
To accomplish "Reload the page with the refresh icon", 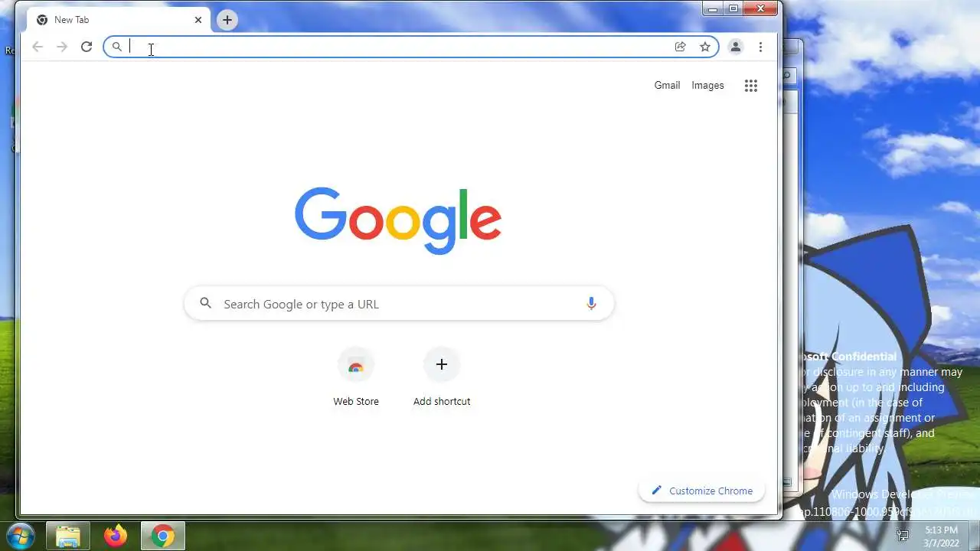I will 87,47.
